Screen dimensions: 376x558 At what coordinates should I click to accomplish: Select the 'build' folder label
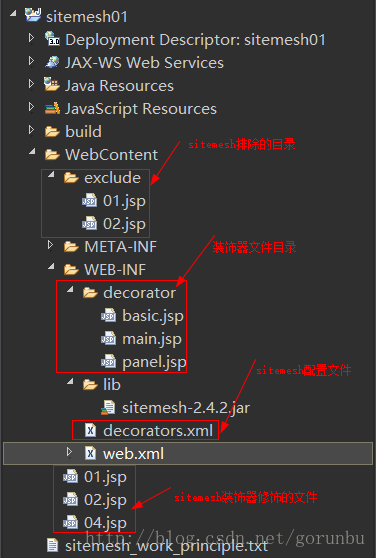[83, 131]
